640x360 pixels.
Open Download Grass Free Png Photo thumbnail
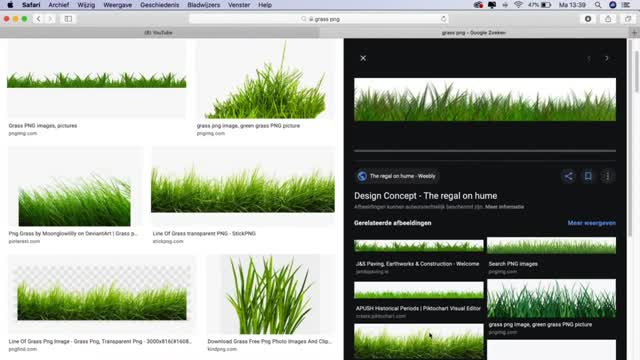tap(271, 294)
